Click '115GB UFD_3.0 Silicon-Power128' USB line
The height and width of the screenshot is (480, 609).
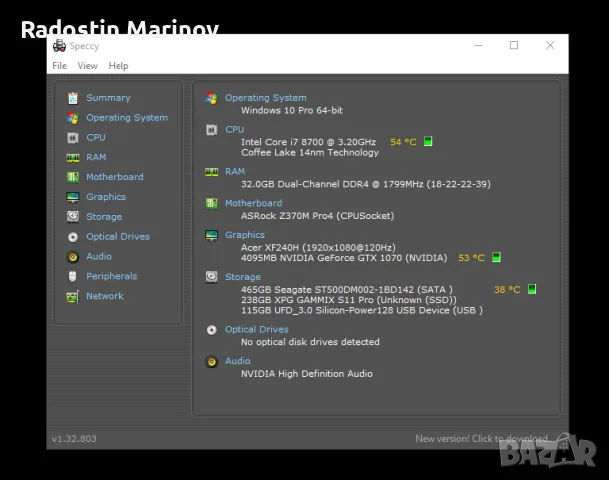[x=362, y=311]
